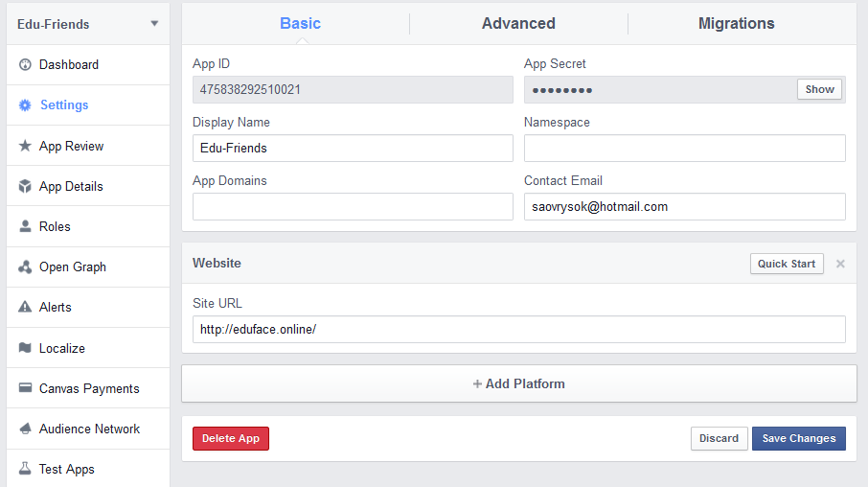Image resolution: width=868 pixels, height=487 pixels.
Task: Click the Dashboard gauge icon
Action: click(x=25, y=65)
